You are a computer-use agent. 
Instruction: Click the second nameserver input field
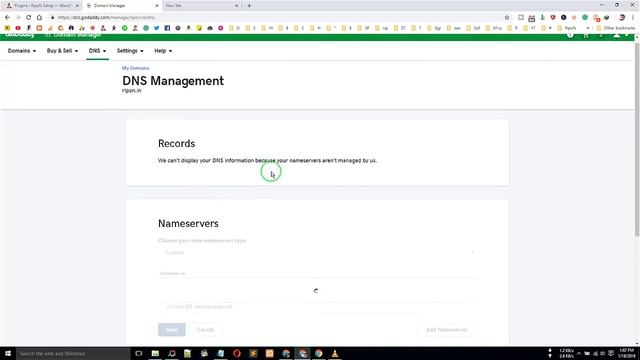317,307
